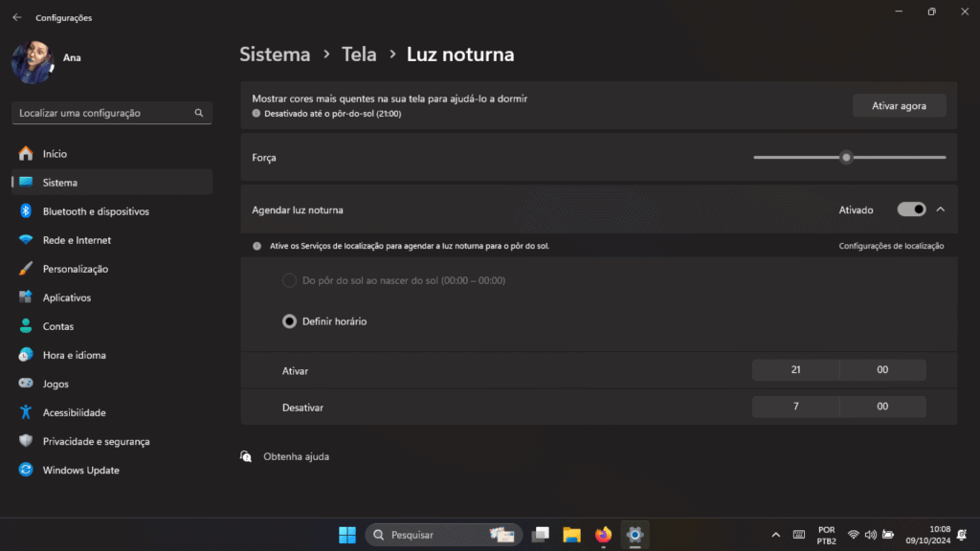
Task: Open Ana's profile picture
Action: (x=33, y=62)
